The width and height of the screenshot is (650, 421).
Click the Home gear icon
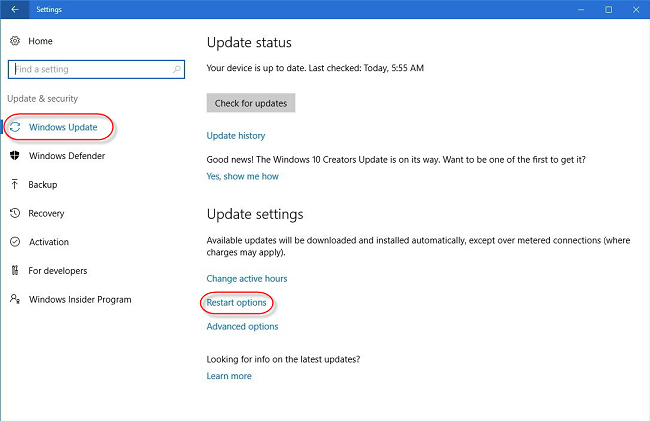pos(15,41)
